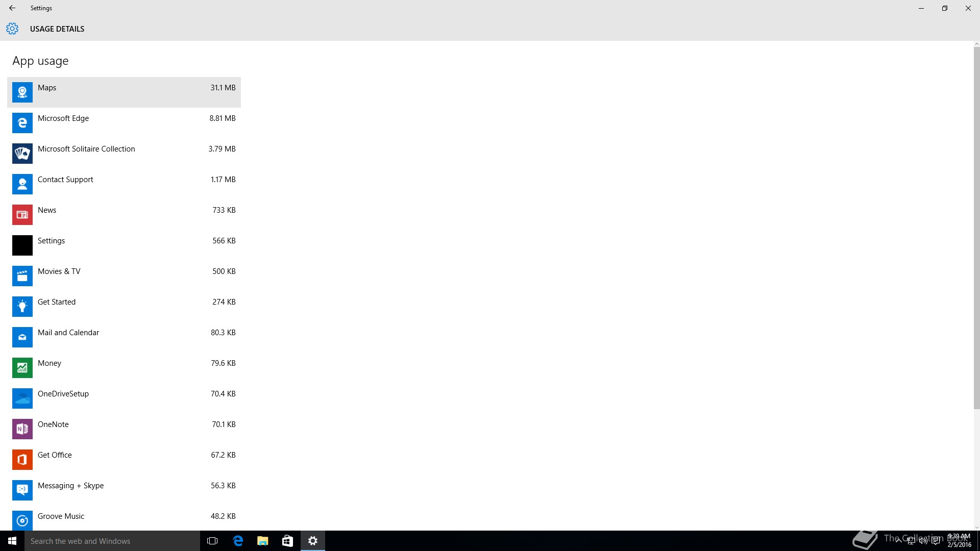Click the 274 KB usage value
This screenshot has width=980, height=551.
point(224,302)
